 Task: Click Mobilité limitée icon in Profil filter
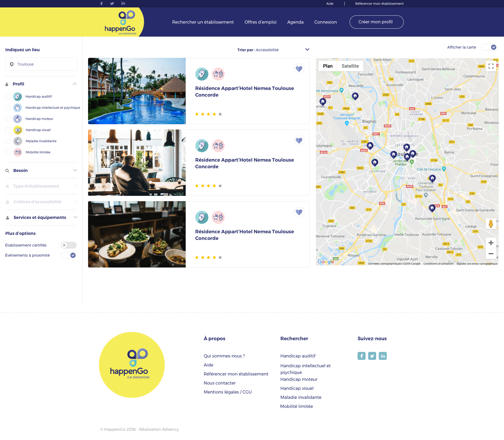tap(18, 152)
